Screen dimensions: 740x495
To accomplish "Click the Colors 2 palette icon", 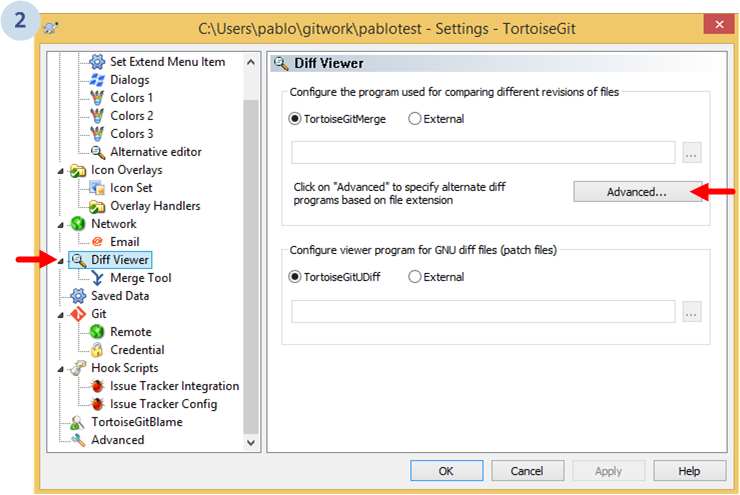I will [x=97, y=116].
